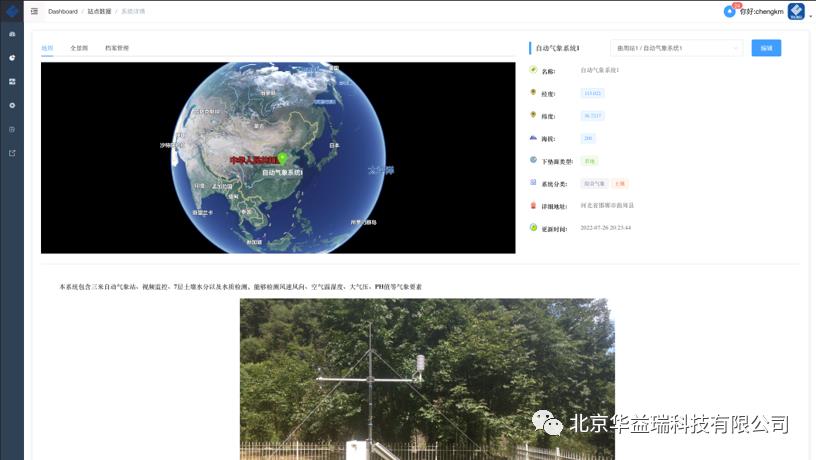This screenshot has width=816, height=460.
Task: Click the green location pin on globe
Action: pyautogui.click(x=282, y=158)
